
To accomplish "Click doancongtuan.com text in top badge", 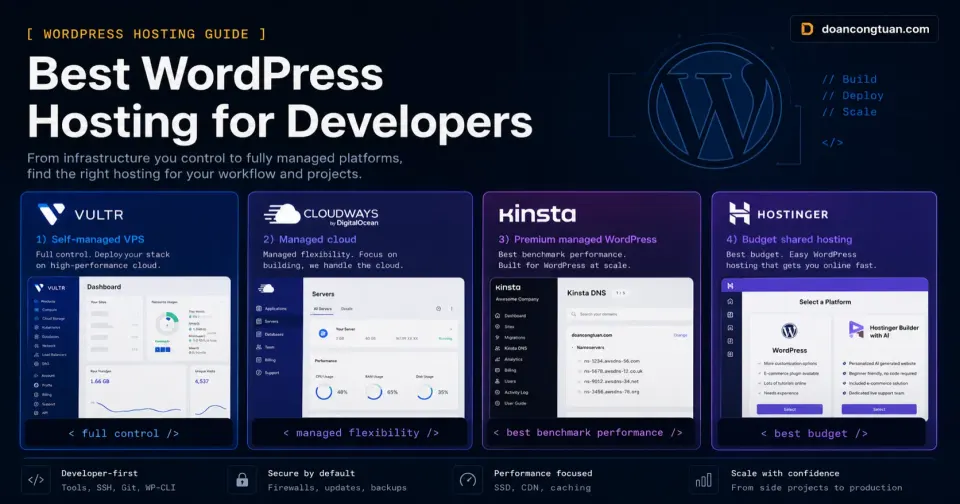I will pyautogui.click(x=876, y=29).
